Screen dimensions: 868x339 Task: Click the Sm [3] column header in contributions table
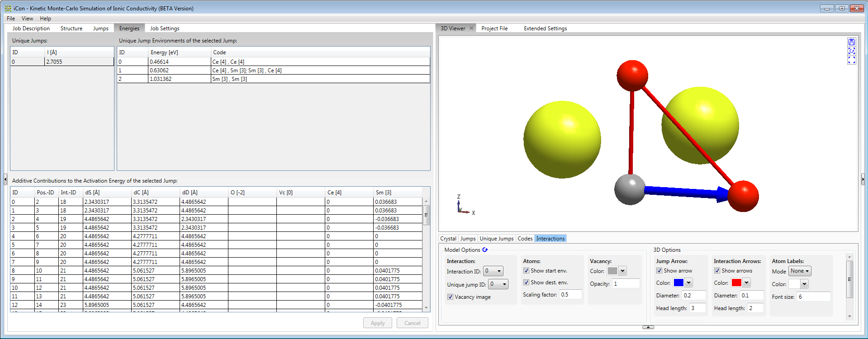pos(398,192)
